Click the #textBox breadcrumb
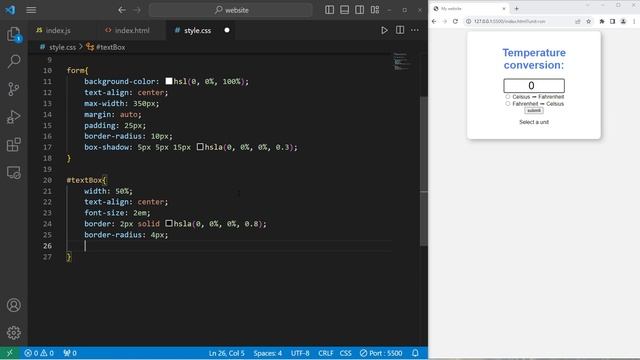The height and width of the screenshot is (360, 640). tap(111, 47)
